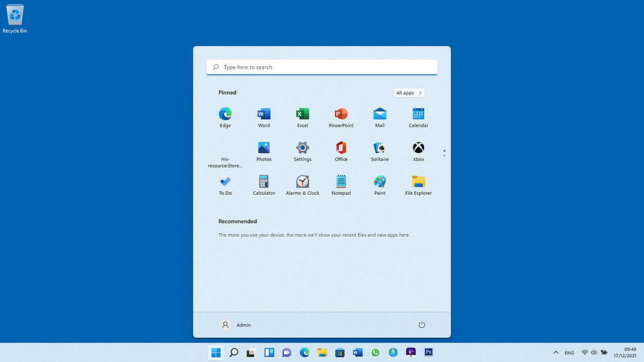Open the Calendar app

418,117
